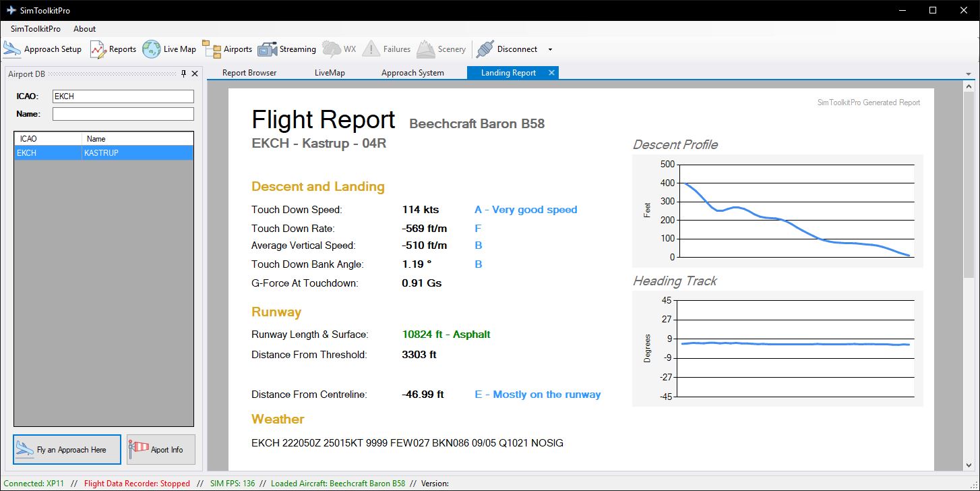This screenshot has width=980, height=491.
Task: Click the -569 ft/m touchdown rate value
Action: click(425, 229)
